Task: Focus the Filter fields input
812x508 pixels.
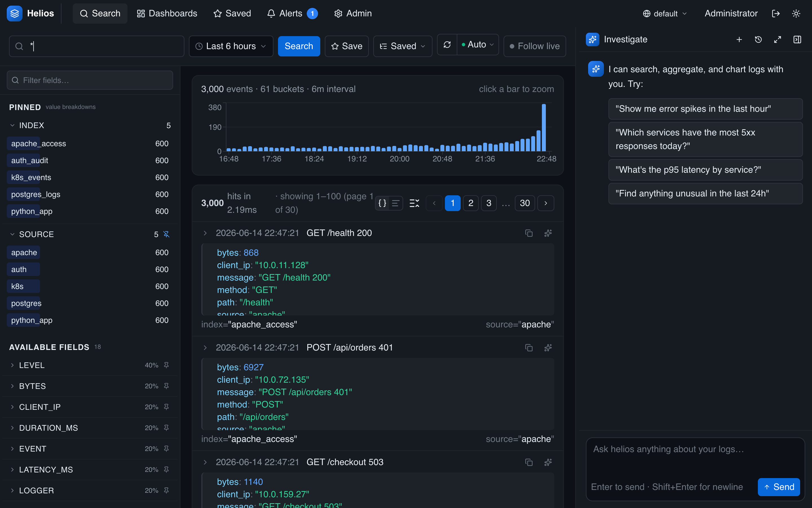Action: 90,80
